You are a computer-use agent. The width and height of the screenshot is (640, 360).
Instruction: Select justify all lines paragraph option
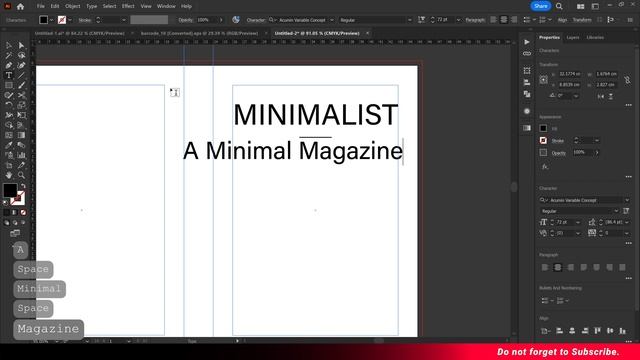622,267
